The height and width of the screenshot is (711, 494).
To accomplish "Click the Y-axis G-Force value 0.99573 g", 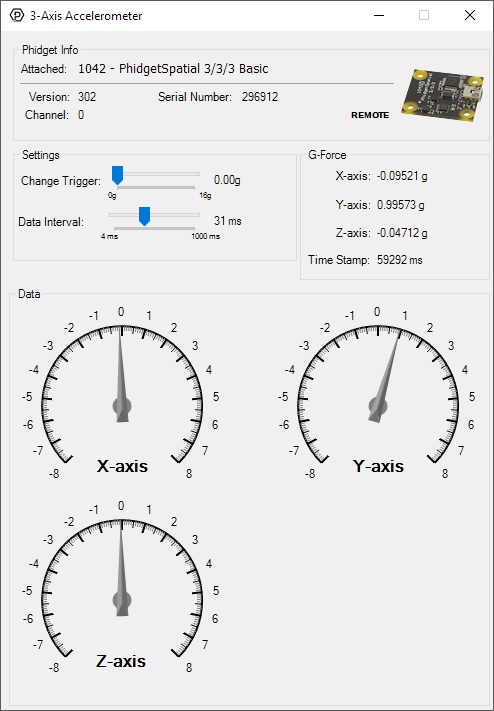I will (401, 205).
